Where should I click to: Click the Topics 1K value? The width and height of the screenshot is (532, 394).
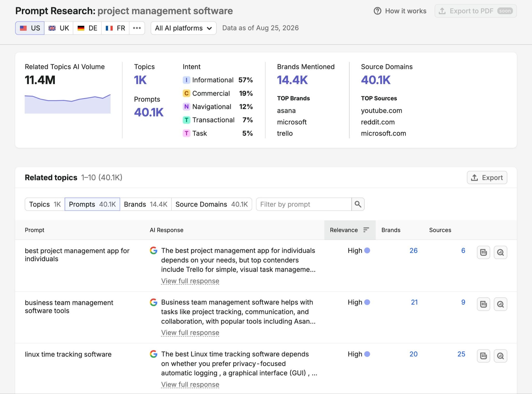coord(140,80)
